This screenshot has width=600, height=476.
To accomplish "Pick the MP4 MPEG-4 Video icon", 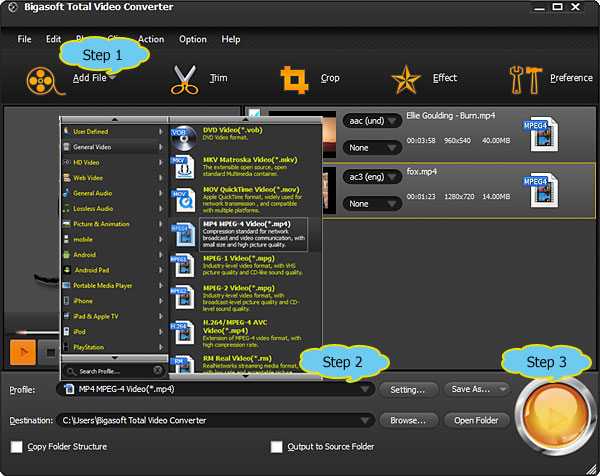I will tap(184, 234).
